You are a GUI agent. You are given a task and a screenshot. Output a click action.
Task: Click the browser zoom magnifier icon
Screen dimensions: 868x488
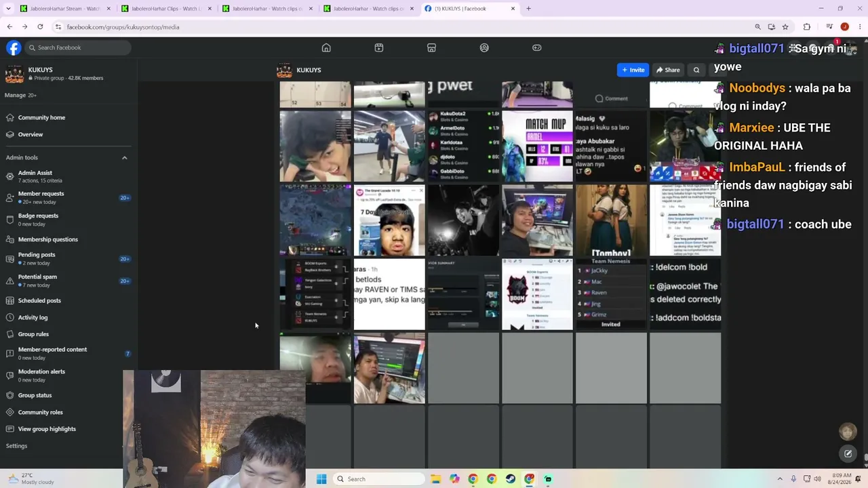point(757,27)
